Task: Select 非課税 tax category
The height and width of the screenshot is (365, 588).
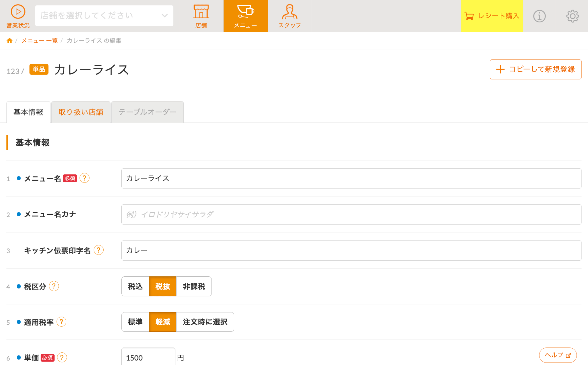Action: (194, 286)
